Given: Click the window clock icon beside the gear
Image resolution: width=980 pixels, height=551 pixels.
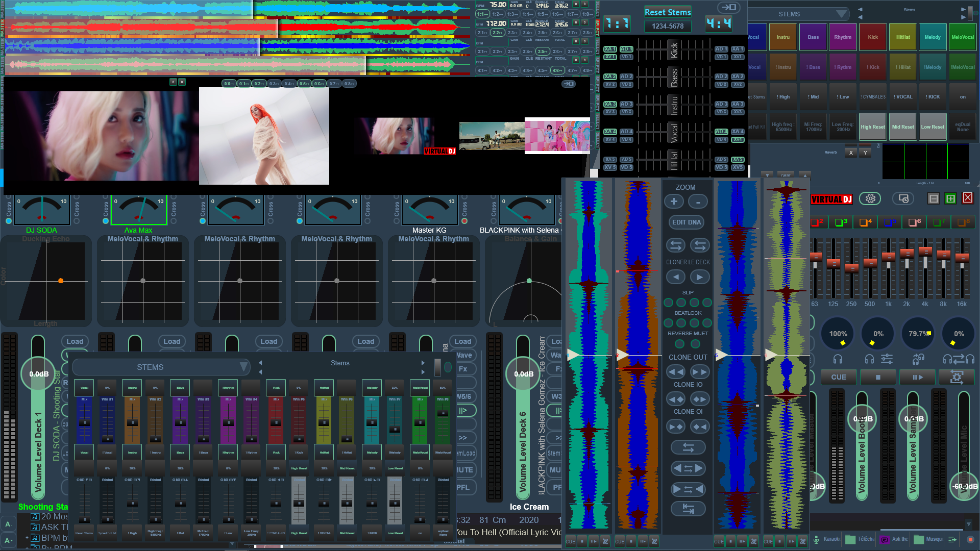Looking at the screenshot, I should pyautogui.click(x=903, y=198).
